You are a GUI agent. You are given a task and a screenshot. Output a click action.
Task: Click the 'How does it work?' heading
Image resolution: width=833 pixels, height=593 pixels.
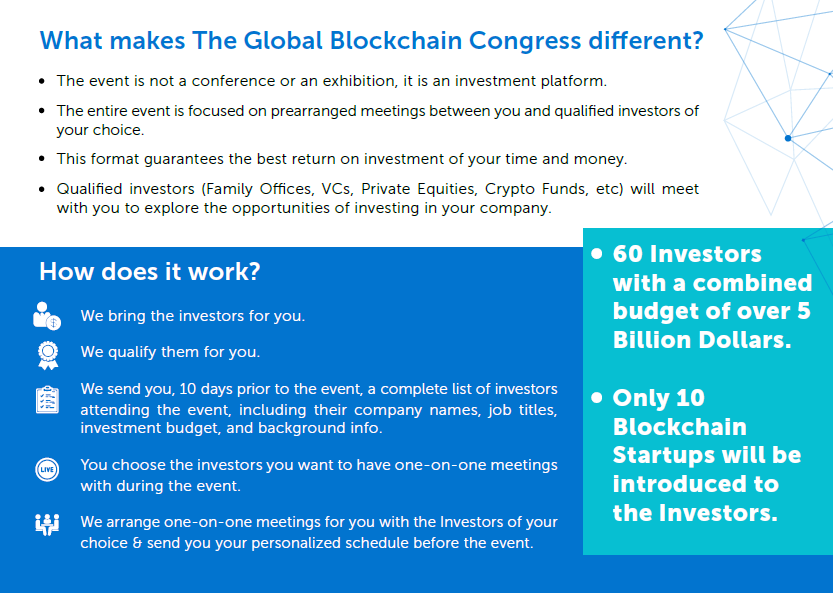(x=150, y=272)
